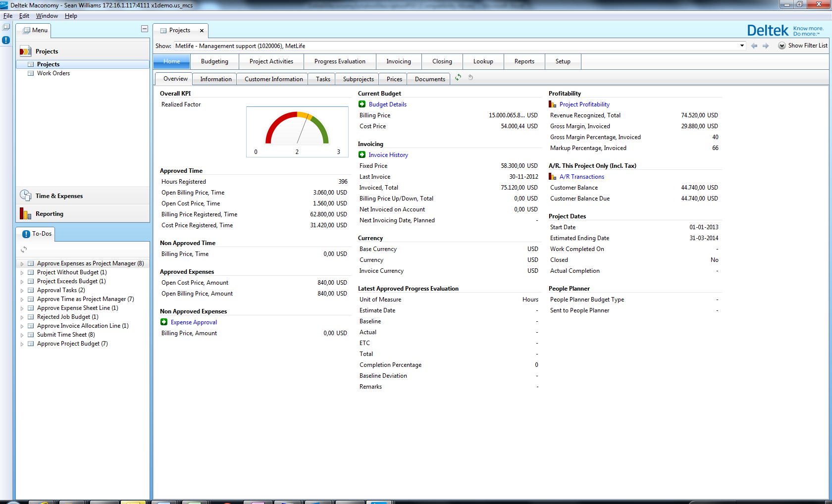Switch to the Budgeting tab
Viewport: 832px width, 504px height.
tap(214, 61)
